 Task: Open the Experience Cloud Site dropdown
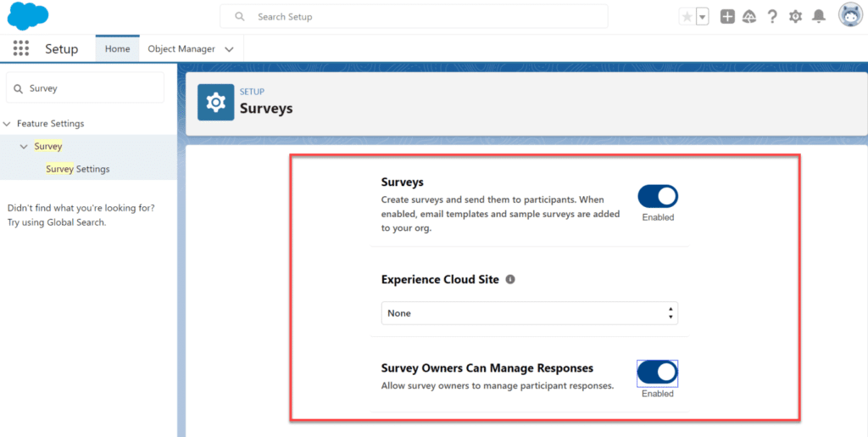click(529, 313)
